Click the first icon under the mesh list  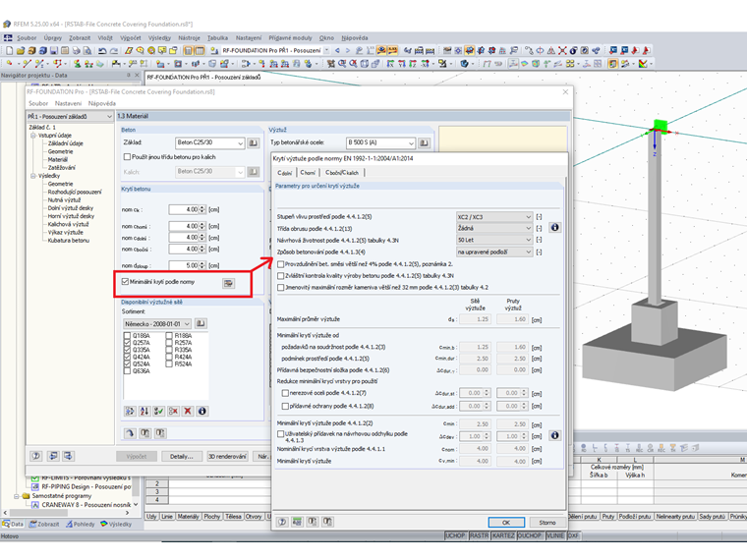tap(130, 411)
